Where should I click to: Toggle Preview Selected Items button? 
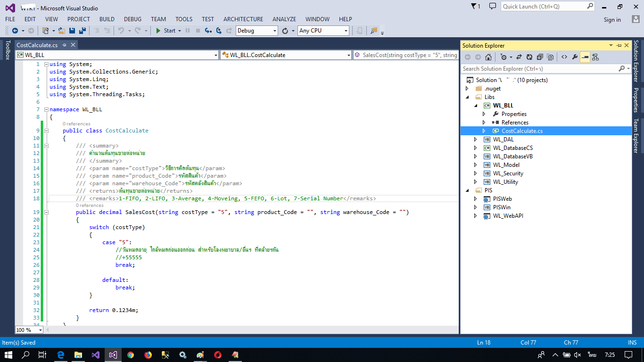click(x=585, y=57)
